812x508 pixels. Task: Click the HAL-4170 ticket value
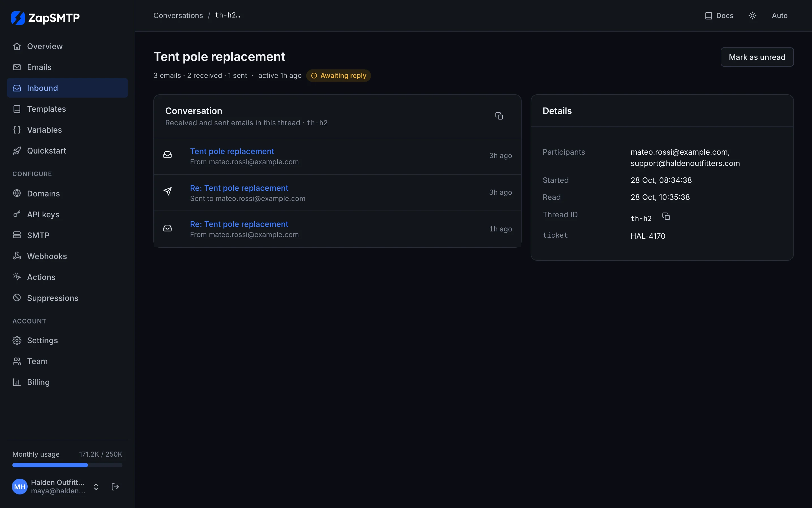[x=648, y=236]
